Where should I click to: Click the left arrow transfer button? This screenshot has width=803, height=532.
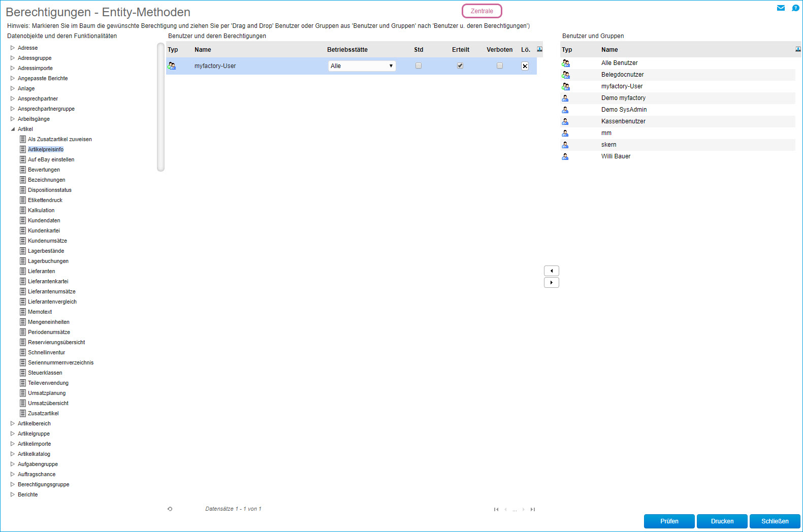click(x=551, y=271)
